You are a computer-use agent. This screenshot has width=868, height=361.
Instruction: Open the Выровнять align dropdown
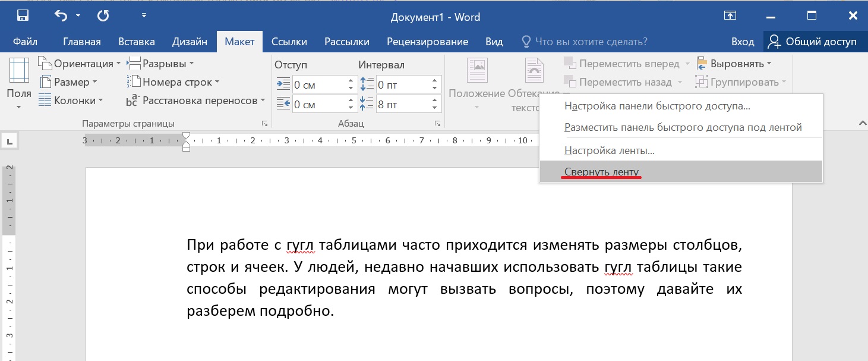(x=733, y=64)
